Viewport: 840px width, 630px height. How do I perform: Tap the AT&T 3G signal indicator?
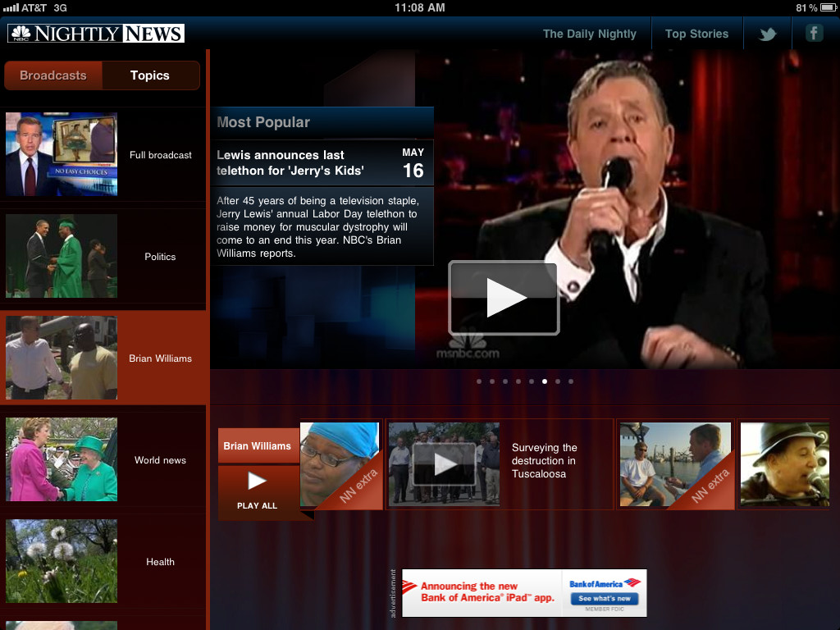click(34, 7)
